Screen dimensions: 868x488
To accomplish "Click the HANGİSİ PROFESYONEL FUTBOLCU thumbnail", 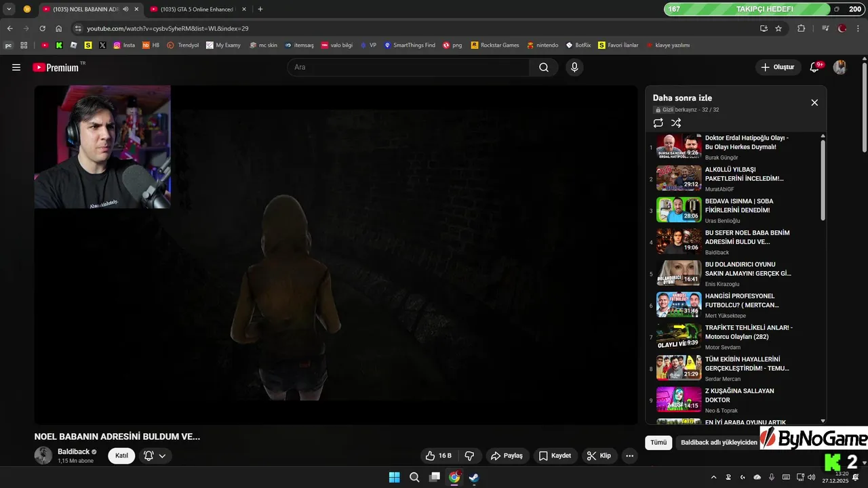I will (x=679, y=304).
